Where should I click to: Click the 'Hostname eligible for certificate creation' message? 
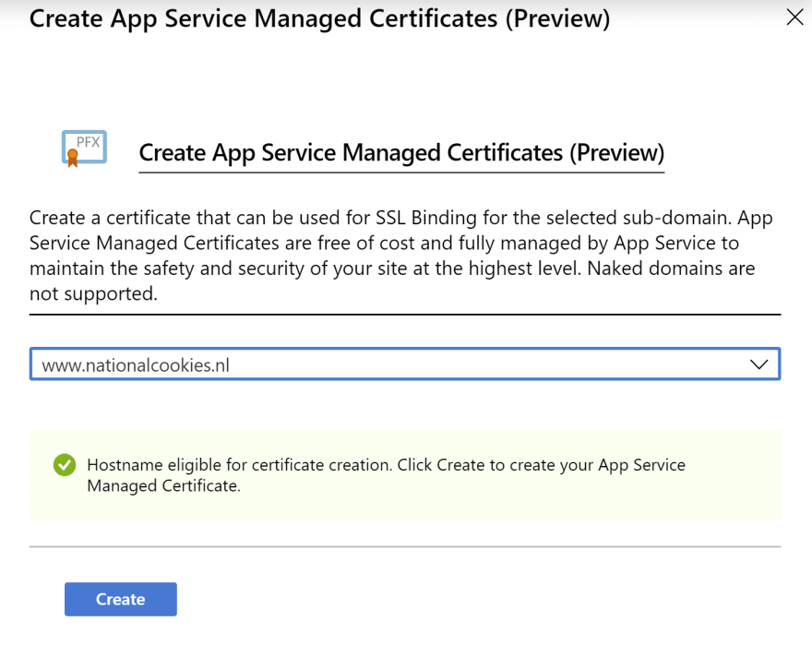click(x=386, y=475)
